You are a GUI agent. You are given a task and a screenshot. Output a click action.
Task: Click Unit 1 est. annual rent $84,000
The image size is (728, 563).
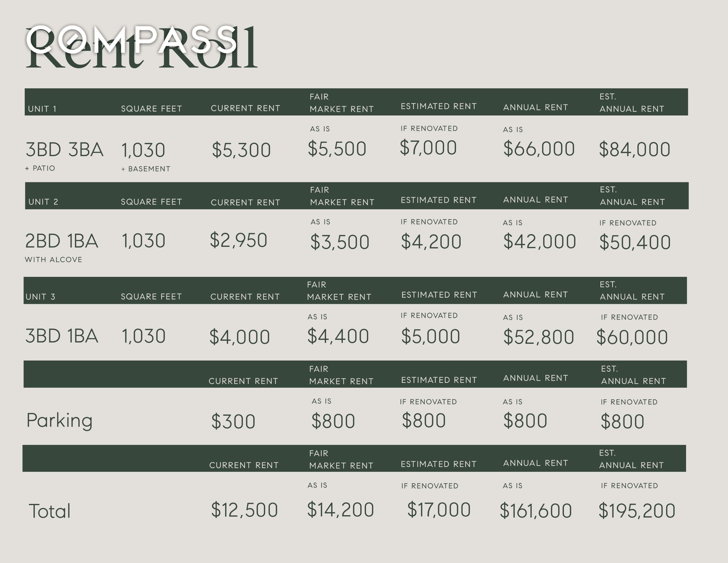pyautogui.click(x=634, y=149)
